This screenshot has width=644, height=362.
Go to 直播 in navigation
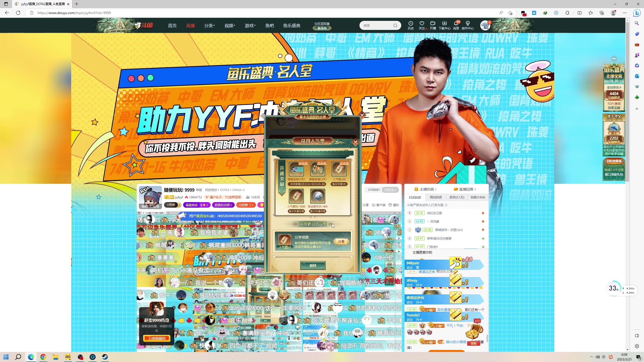click(x=190, y=25)
